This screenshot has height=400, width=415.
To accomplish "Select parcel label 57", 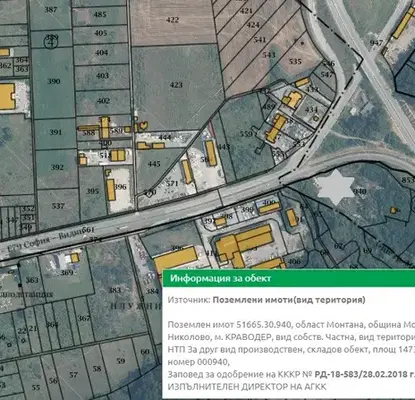I will coord(73,375).
